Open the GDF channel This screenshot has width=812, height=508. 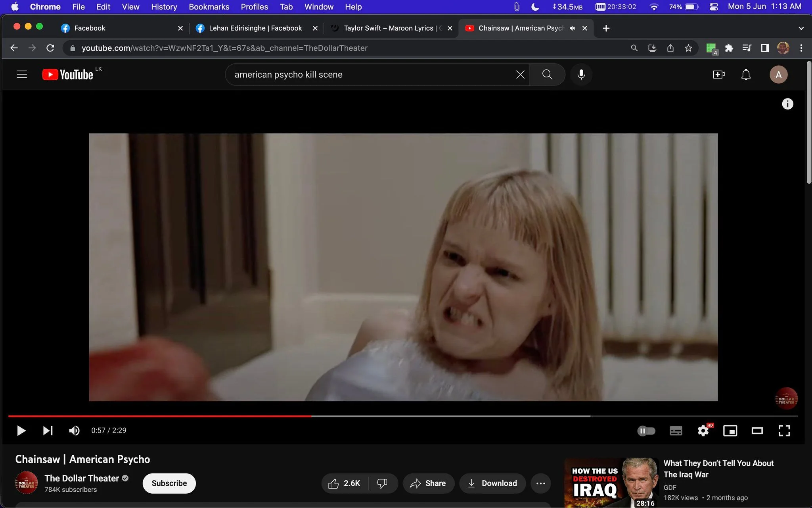tap(670, 487)
